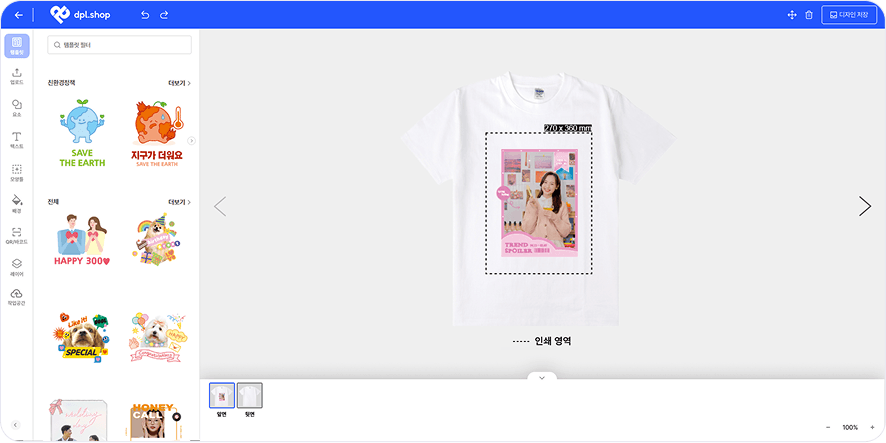Collapse the sidebar with bottom-left arrow
Image resolution: width=886 pixels, height=443 pixels.
(x=16, y=425)
